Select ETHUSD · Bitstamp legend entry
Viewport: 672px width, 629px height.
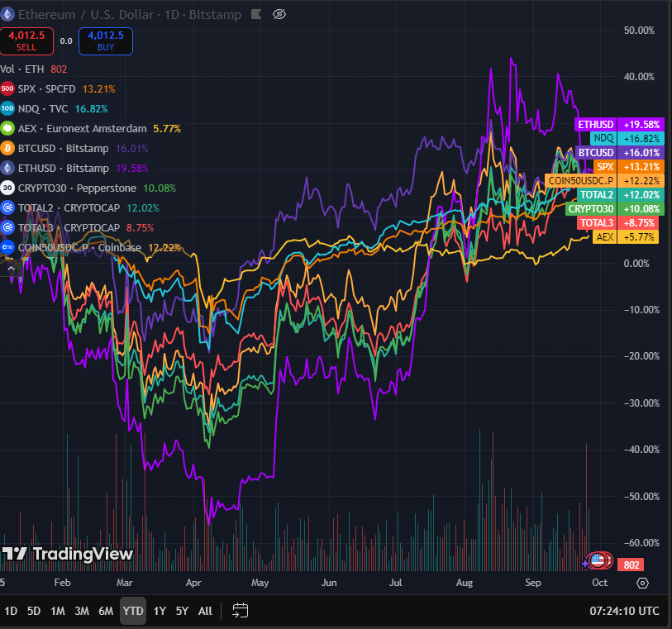[64, 168]
